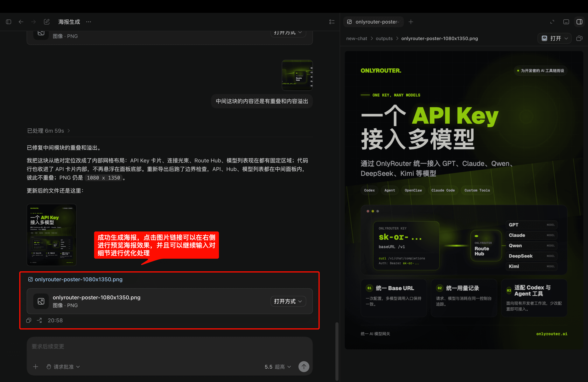Add a new tab with plus icon
Image resolution: width=588 pixels, height=382 pixels.
click(411, 22)
